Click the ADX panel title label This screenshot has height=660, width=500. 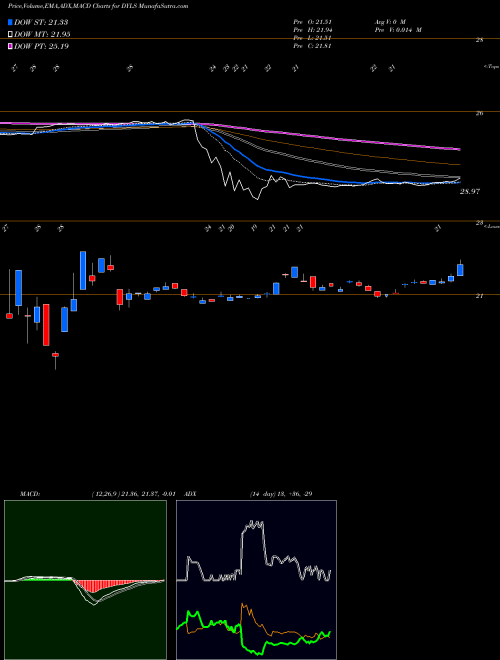[190, 493]
